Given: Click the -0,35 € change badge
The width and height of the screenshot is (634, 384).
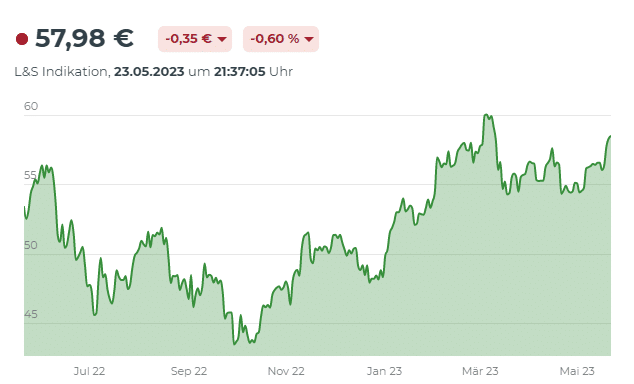Looking at the screenshot, I should [x=195, y=39].
